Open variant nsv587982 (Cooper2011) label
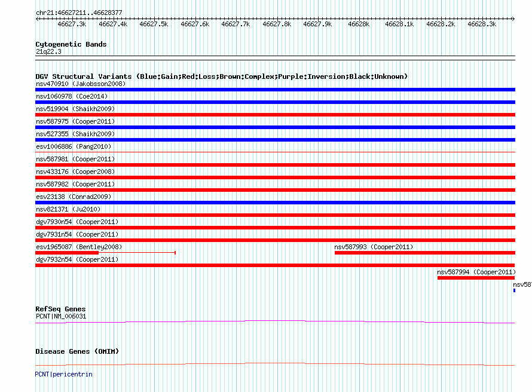The height and width of the screenshot is (392, 532). tap(75, 184)
